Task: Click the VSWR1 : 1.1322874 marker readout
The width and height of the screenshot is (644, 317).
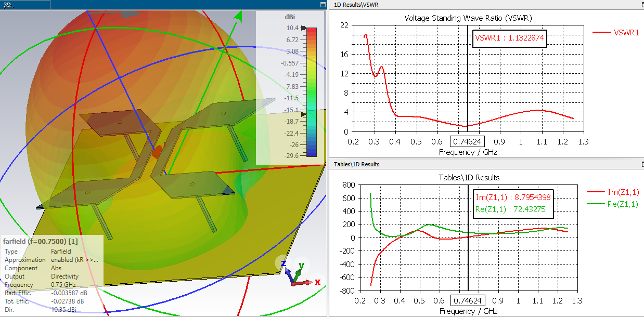Action: (510, 38)
